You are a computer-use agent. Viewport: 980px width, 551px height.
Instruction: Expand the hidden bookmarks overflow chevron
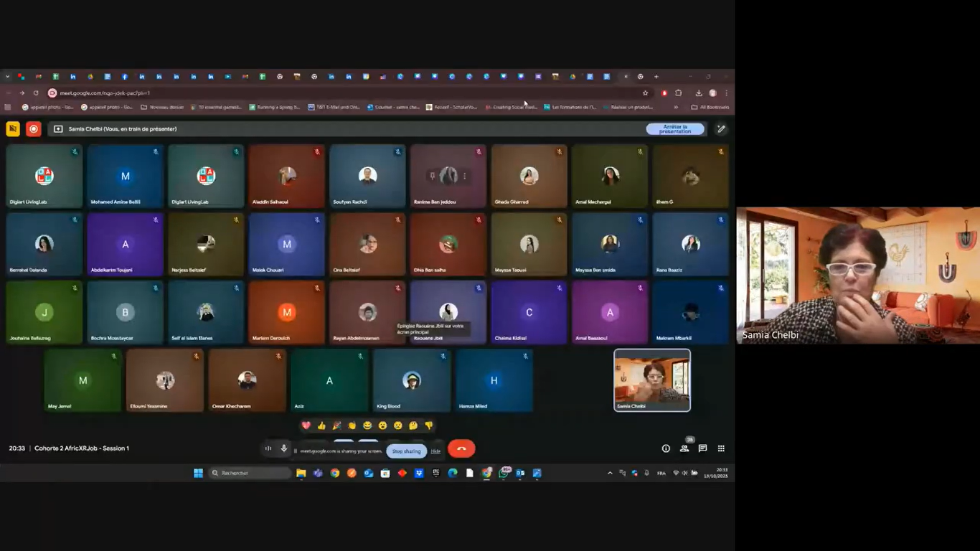(x=676, y=107)
